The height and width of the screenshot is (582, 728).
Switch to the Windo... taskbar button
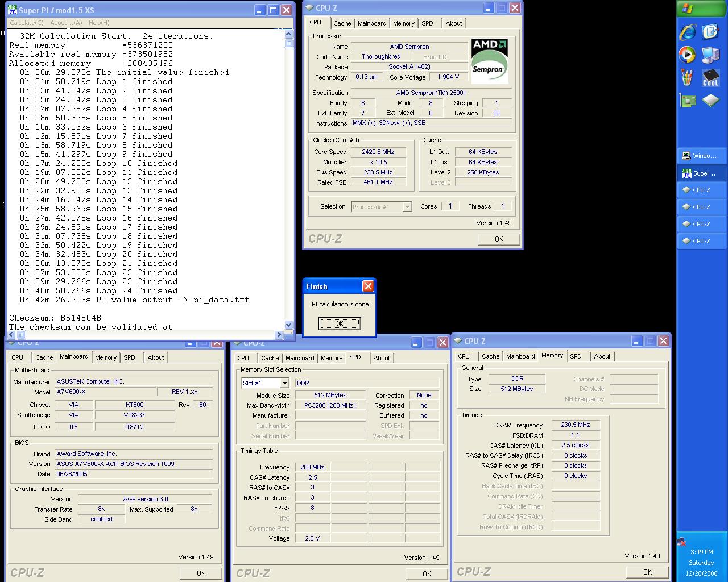(x=702, y=156)
